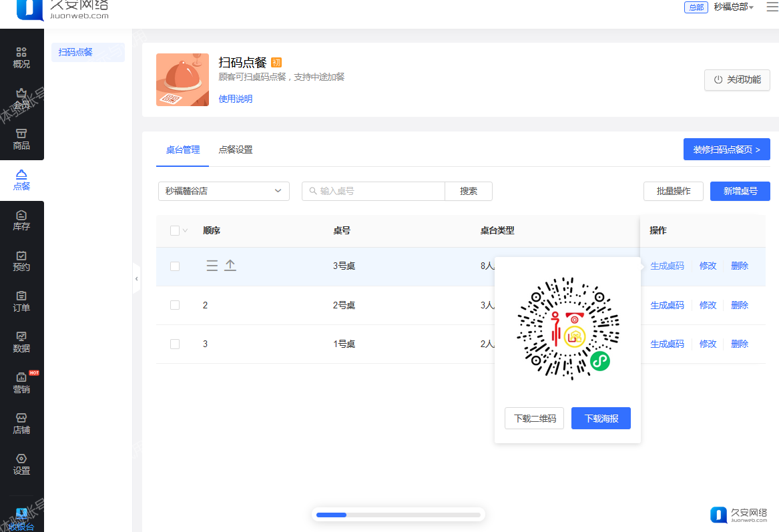Click the 批量操作 button
The image size is (779, 532).
673,192
